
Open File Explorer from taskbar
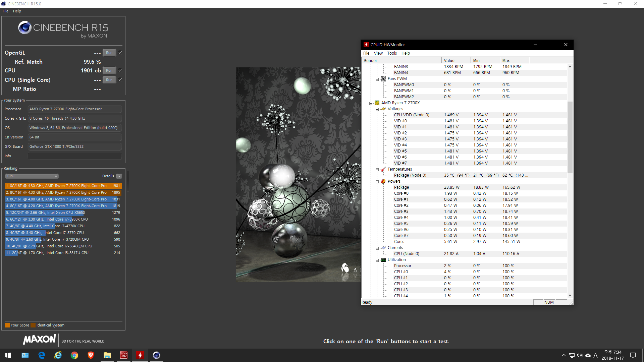coord(107,355)
